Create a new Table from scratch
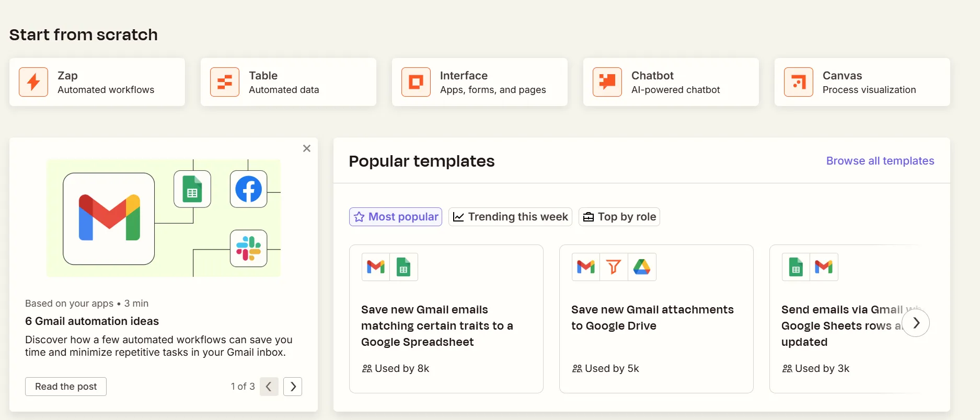The image size is (980, 420). coord(289,82)
